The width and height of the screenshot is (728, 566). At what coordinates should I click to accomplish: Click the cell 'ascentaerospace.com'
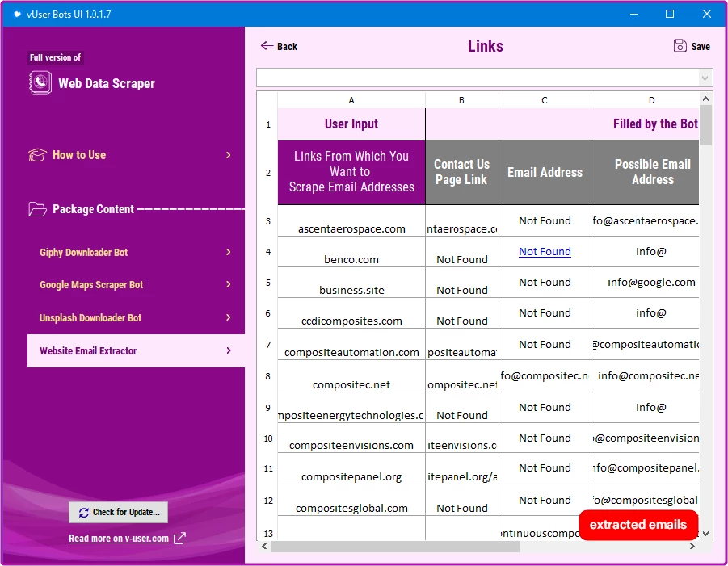(x=351, y=221)
